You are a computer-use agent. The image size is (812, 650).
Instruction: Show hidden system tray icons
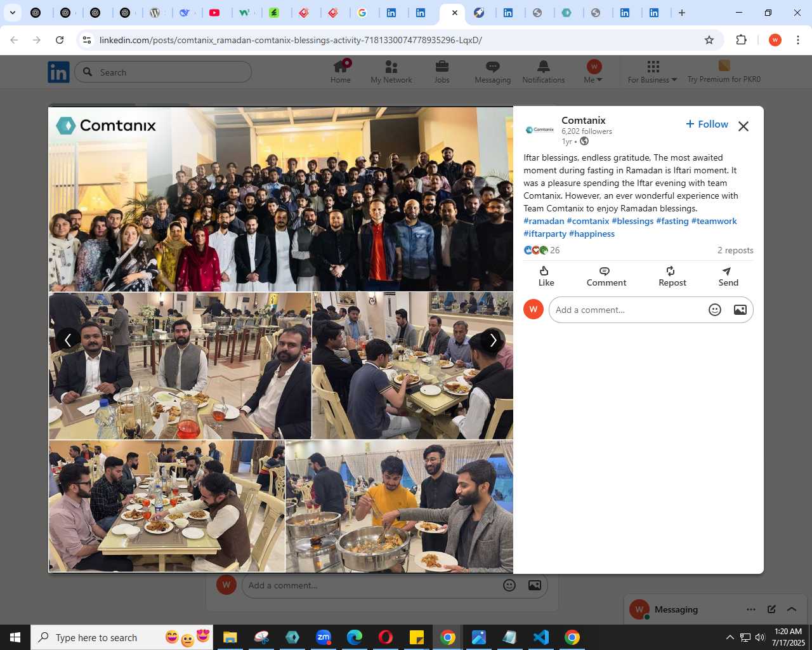[x=730, y=637]
